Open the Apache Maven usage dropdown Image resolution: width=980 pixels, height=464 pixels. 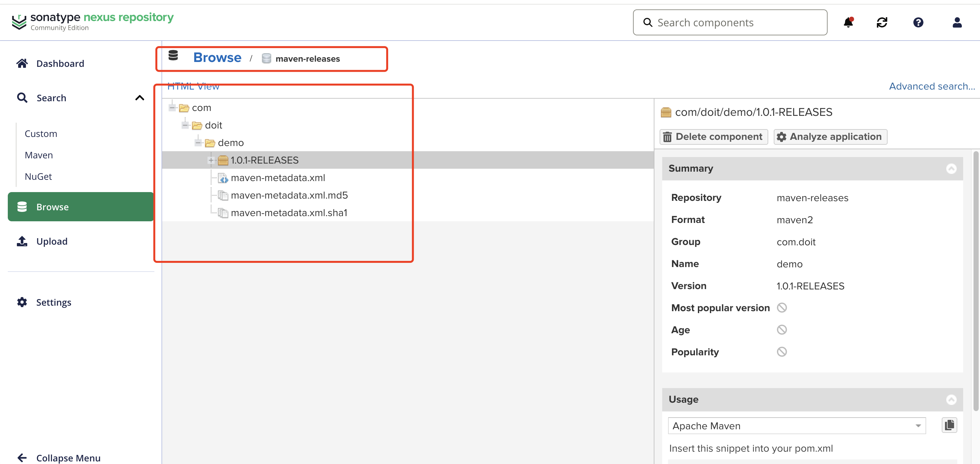(797, 426)
